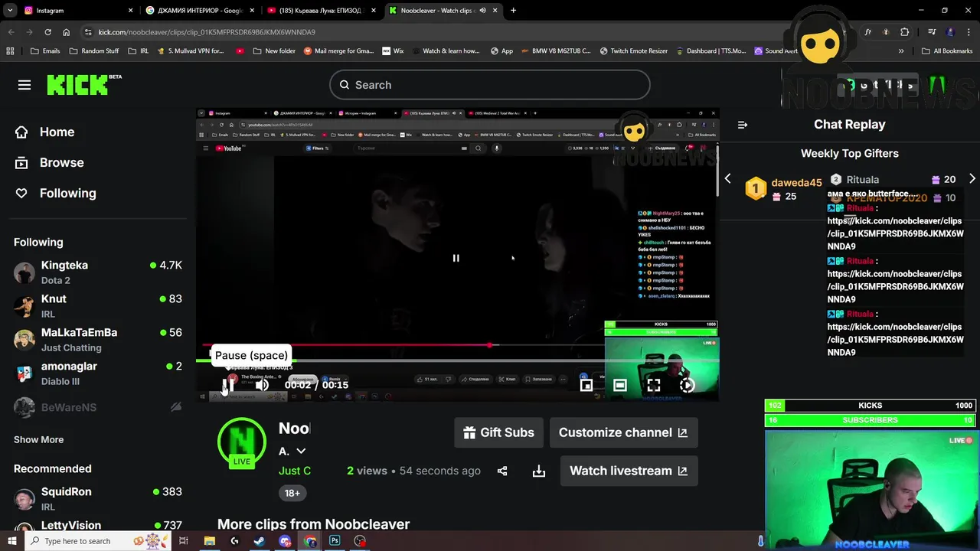Show more bookmarks overflow chevron

tap(901, 51)
